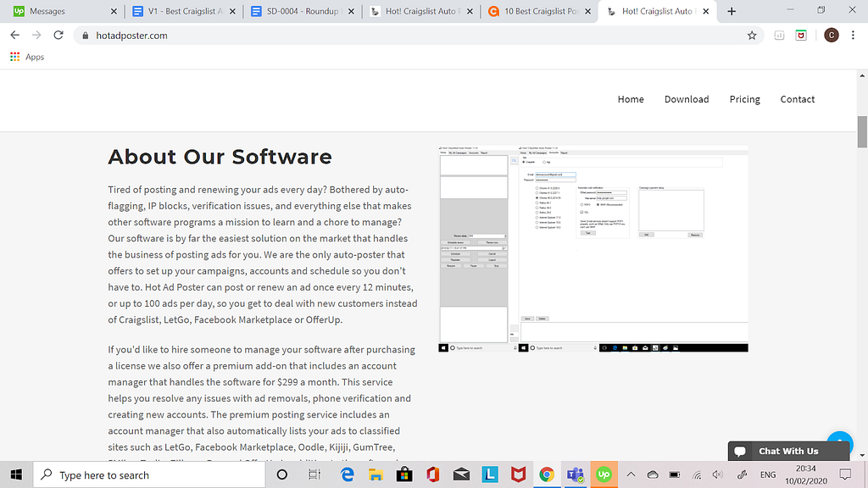Screen dimensions: 868x488
Task: Open Microsoft Store from the taskbar
Action: [x=404, y=474]
